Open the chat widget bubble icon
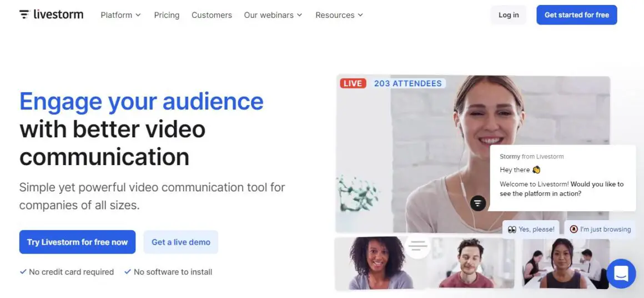The height and width of the screenshot is (298, 644). (x=621, y=274)
